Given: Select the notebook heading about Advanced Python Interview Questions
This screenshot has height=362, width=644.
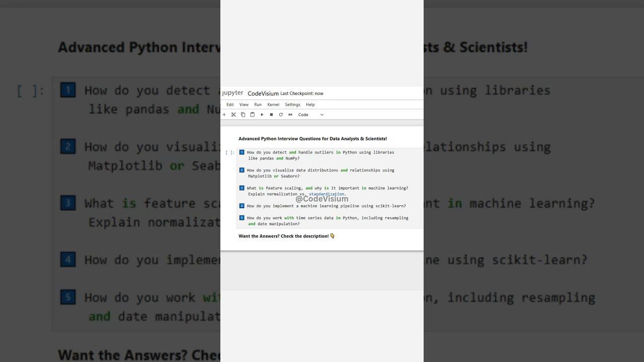Looking at the screenshot, I should click(312, 139).
